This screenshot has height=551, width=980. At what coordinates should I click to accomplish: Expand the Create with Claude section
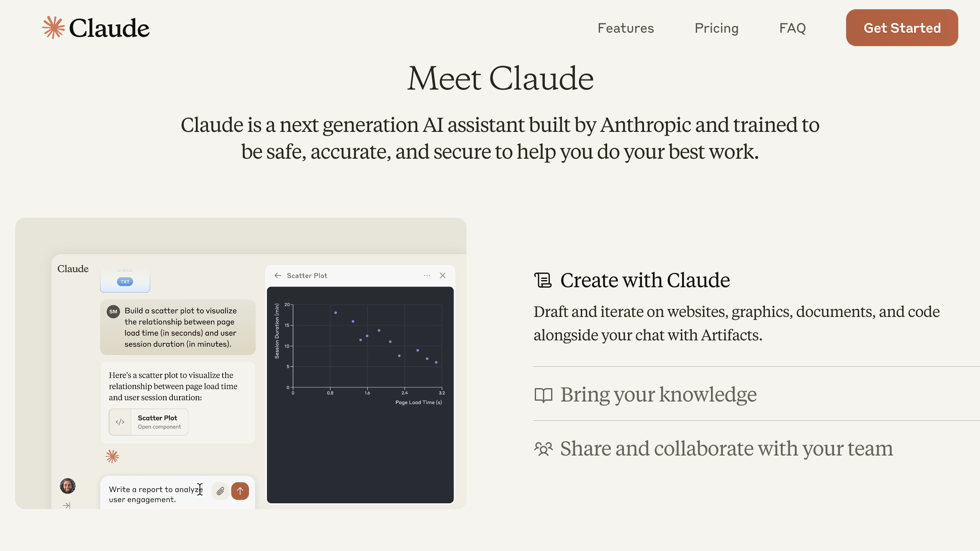(645, 279)
